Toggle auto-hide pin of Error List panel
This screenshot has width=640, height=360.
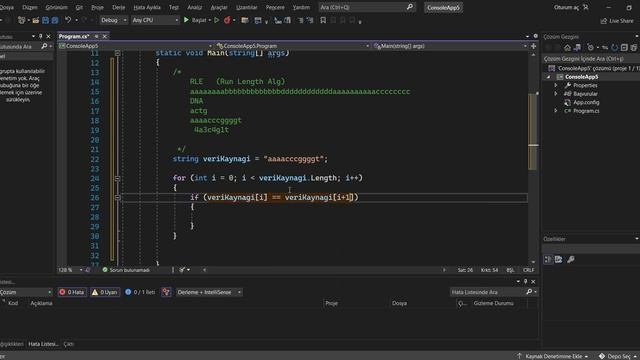pyautogui.click(x=525, y=282)
